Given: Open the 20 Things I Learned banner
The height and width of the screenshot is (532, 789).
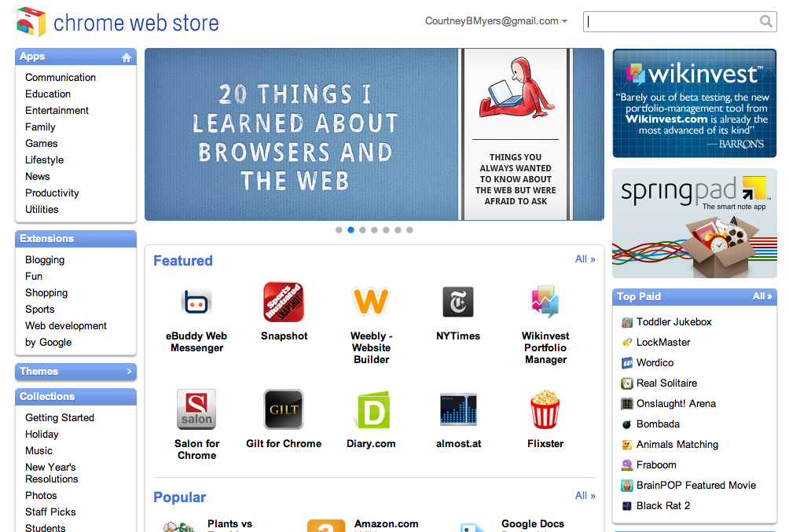Looking at the screenshot, I should click(x=374, y=134).
